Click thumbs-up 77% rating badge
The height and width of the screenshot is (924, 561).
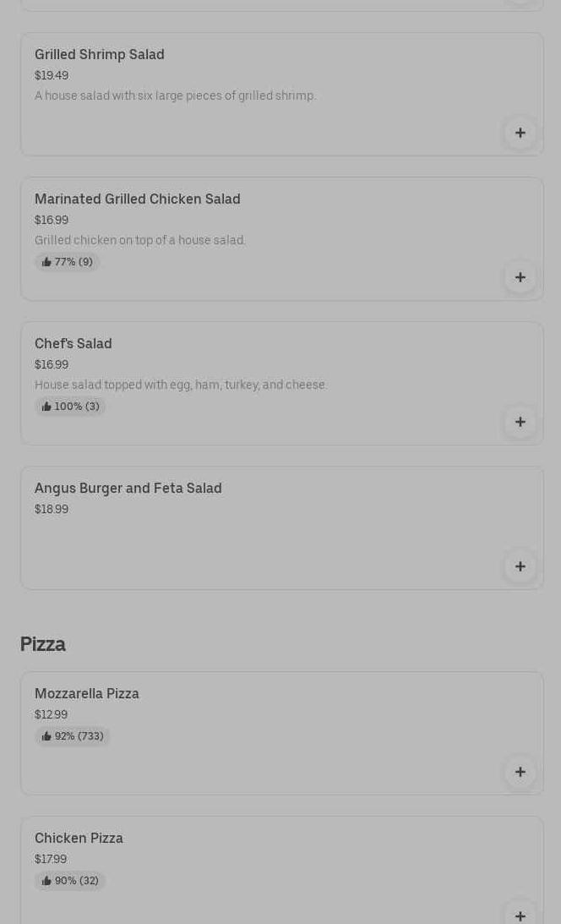pyautogui.click(x=68, y=262)
